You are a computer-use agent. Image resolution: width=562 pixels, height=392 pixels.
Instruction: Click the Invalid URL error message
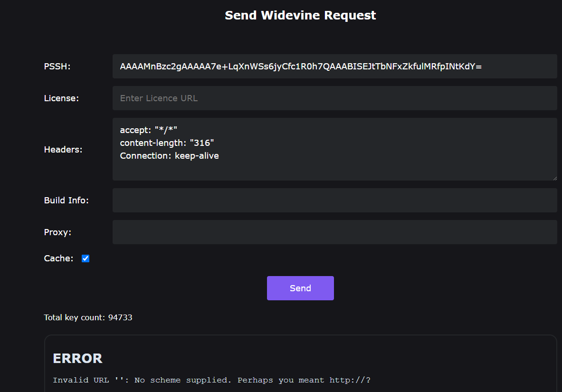coord(211,380)
